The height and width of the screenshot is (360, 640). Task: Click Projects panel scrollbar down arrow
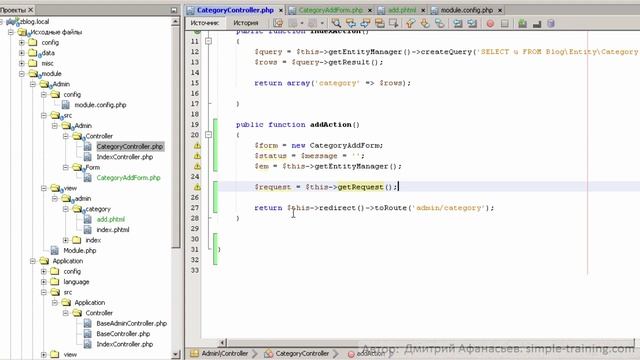[176, 354]
